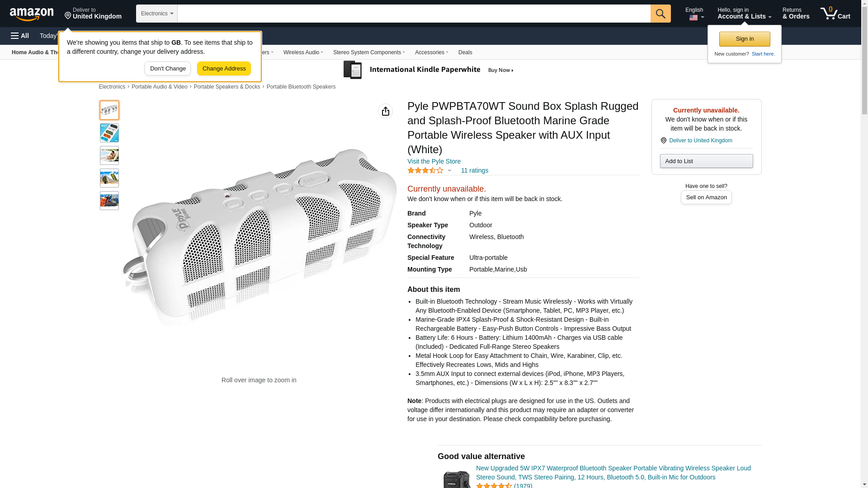This screenshot has height=488, width=868.
Task: Click Add to List button
Action: pyautogui.click(x=706, y=161)
